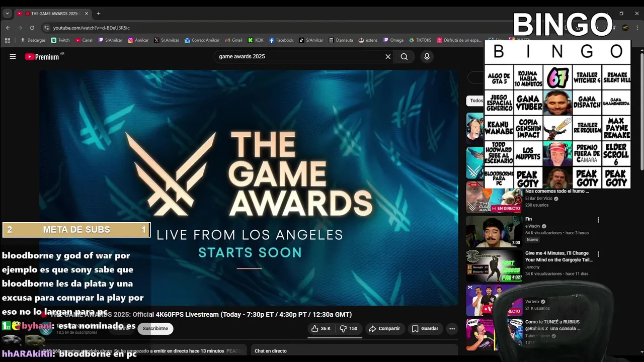Go forward with the browser forward arrow
The width and height of the screenshot is (644, 362).
point(20,28)
